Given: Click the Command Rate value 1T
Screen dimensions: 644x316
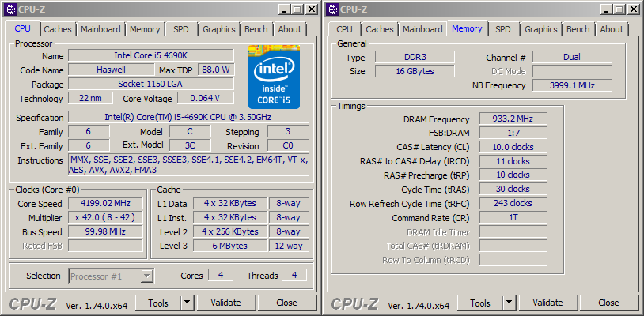Looking at the screenshot, I should 513,217.
